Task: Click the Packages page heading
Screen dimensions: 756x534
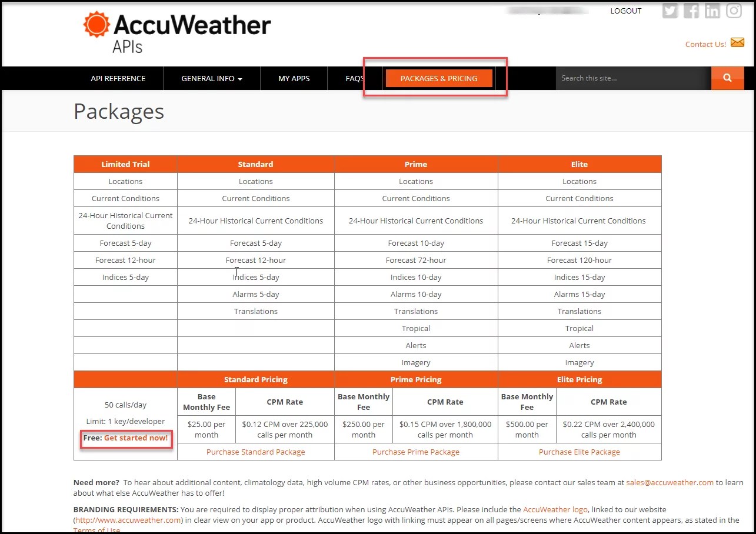Action: (119, 112)
